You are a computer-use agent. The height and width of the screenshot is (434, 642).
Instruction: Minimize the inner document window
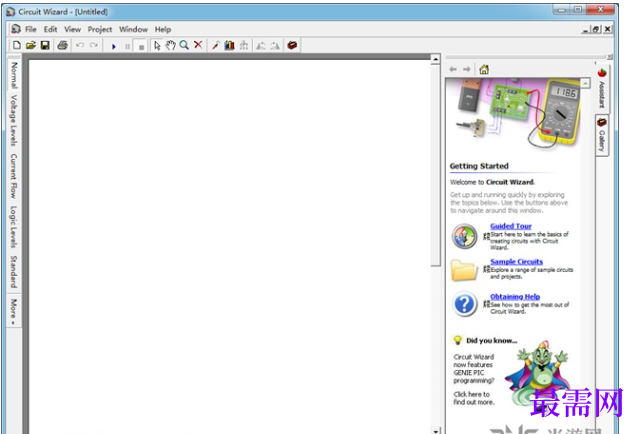coord(586,29)
